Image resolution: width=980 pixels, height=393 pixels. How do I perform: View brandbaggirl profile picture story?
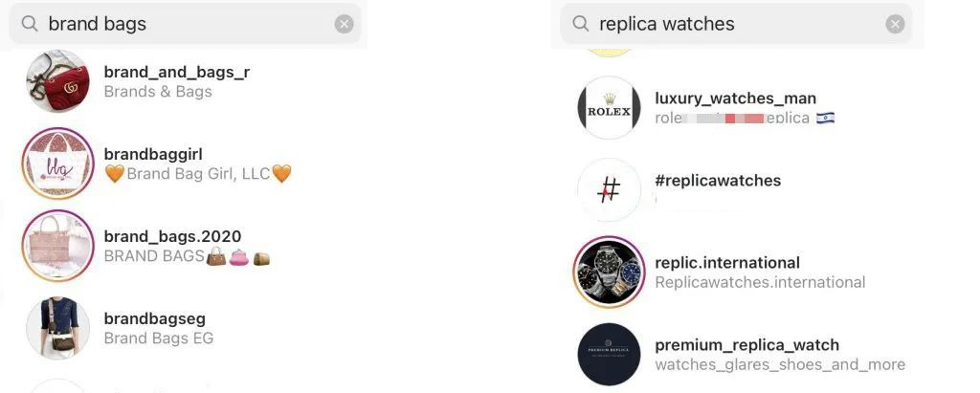(x=58, y=164)
